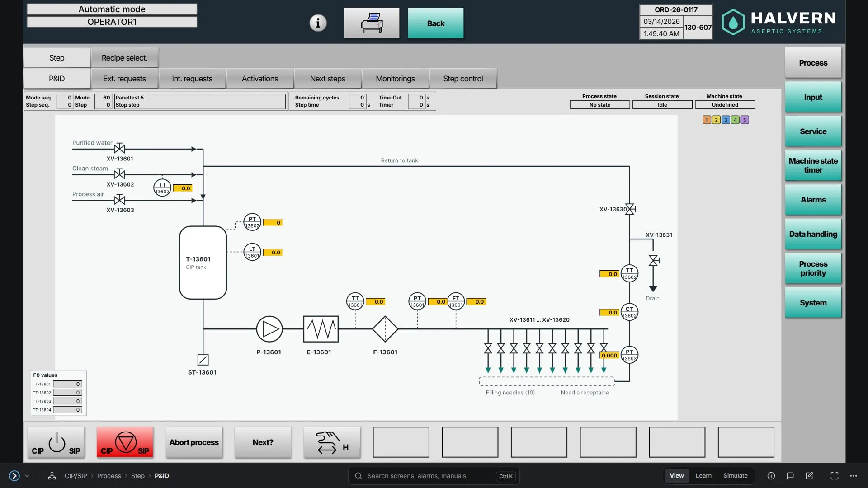Expand the chevron beside the navigation arrow
The height and width of the screenshot is (488, 868).
coord(27,476)
